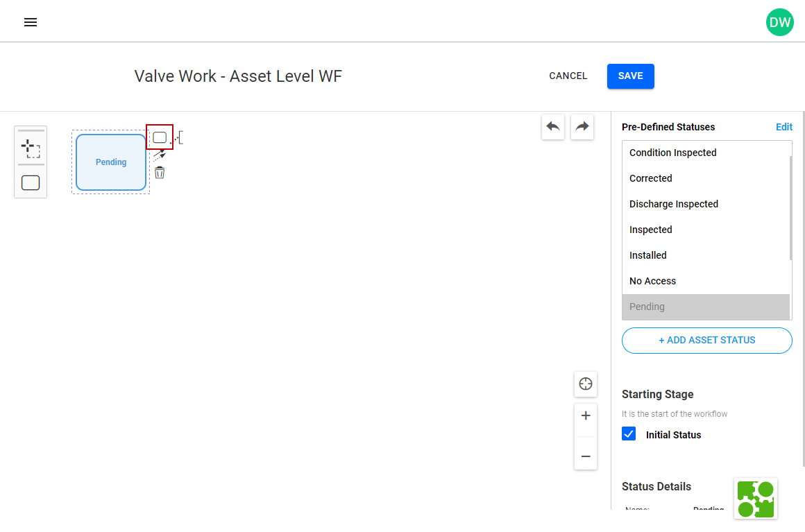Choose the No Access status

(x=705, y=281)
